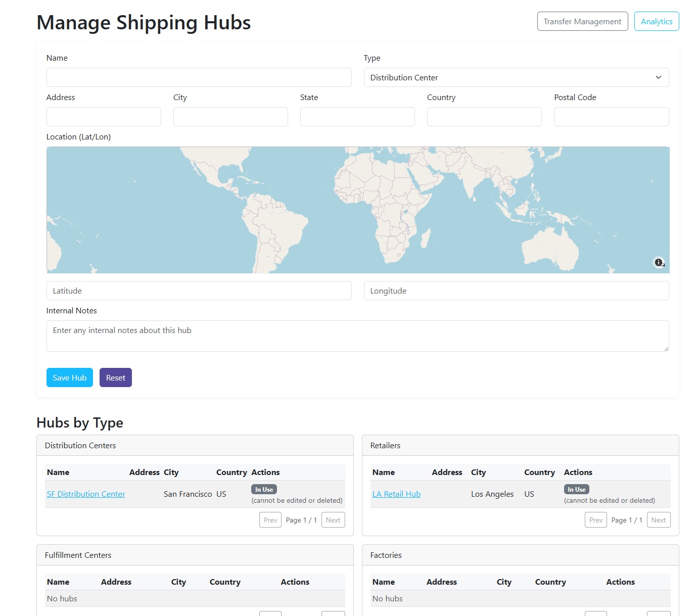
Task: Click Next in Retailers pagination
Action: 658,519
